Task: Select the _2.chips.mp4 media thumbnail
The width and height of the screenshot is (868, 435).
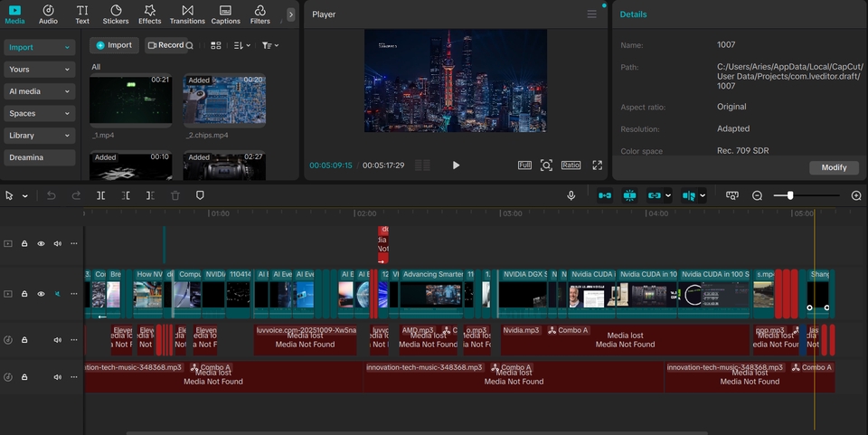Action: click(x=224, y=100)
